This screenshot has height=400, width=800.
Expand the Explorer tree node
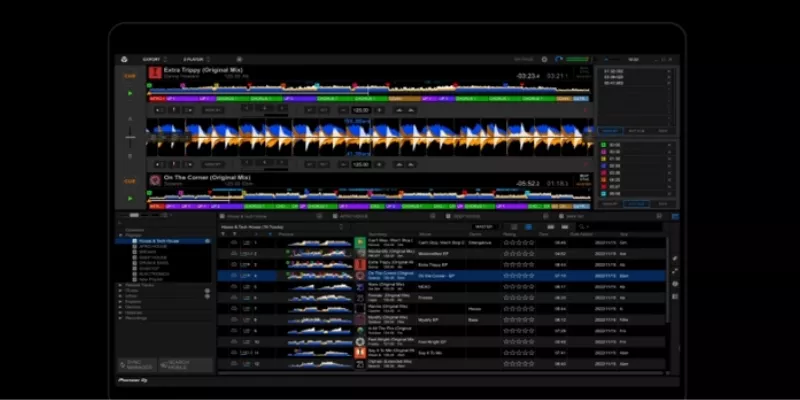click(120, 302)
